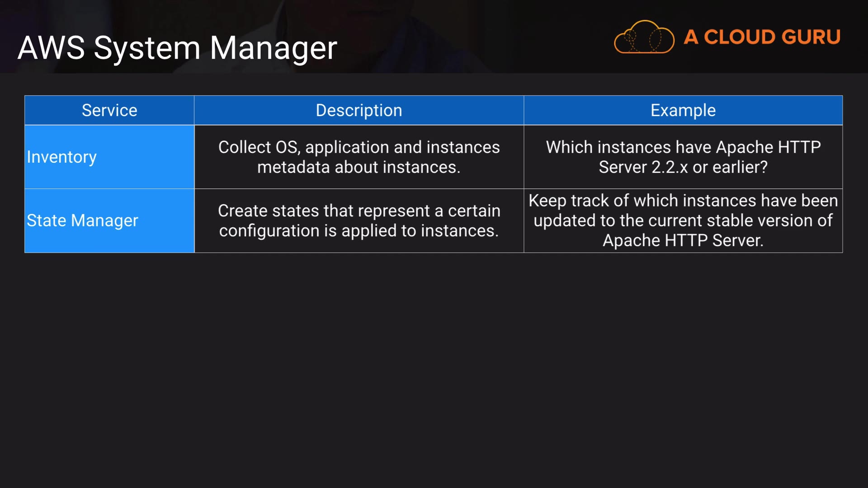
Task: Click the text 'metadata about instances.'
Action: (359, 167)
